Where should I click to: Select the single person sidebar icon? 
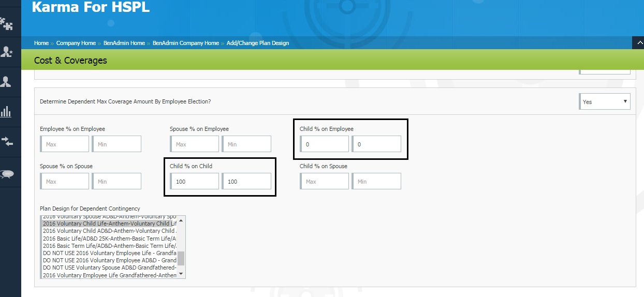click(6, 82)
